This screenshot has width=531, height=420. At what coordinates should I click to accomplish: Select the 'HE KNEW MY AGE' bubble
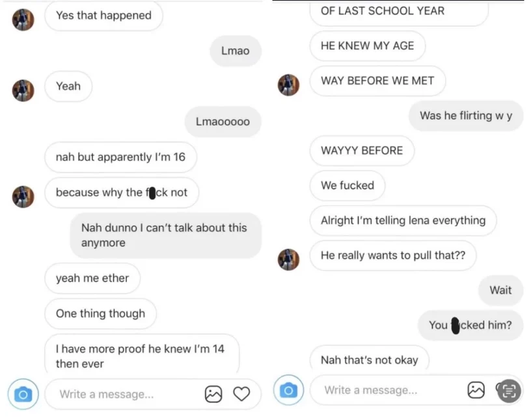click(x=368, y=46)
